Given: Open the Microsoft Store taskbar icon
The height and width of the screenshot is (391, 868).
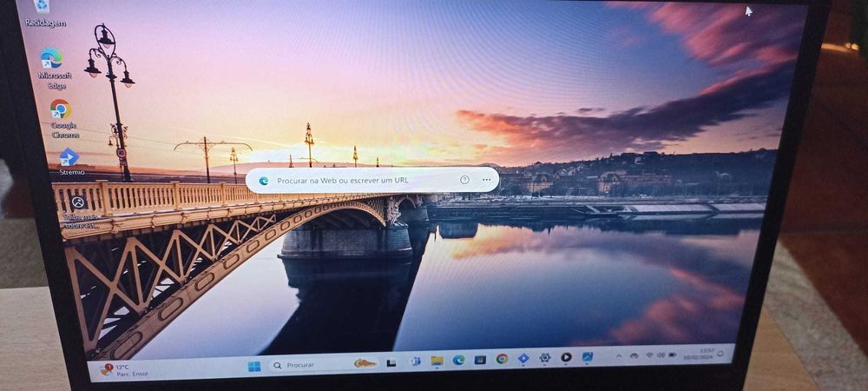Looking at the screenshot, I should tap(480, 360).
